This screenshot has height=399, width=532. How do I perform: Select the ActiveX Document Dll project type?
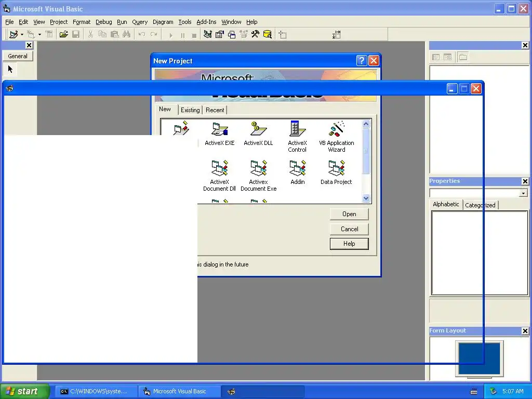coord(220,176)
